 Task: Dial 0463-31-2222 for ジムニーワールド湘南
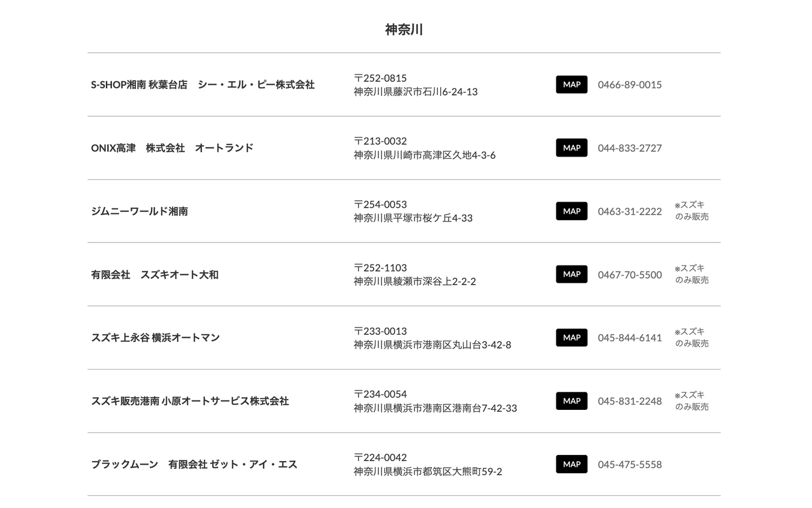630,211
